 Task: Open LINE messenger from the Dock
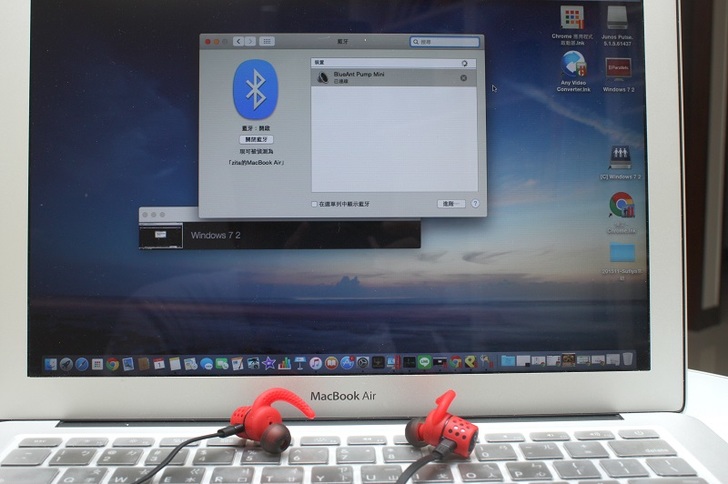coord(424,362)
